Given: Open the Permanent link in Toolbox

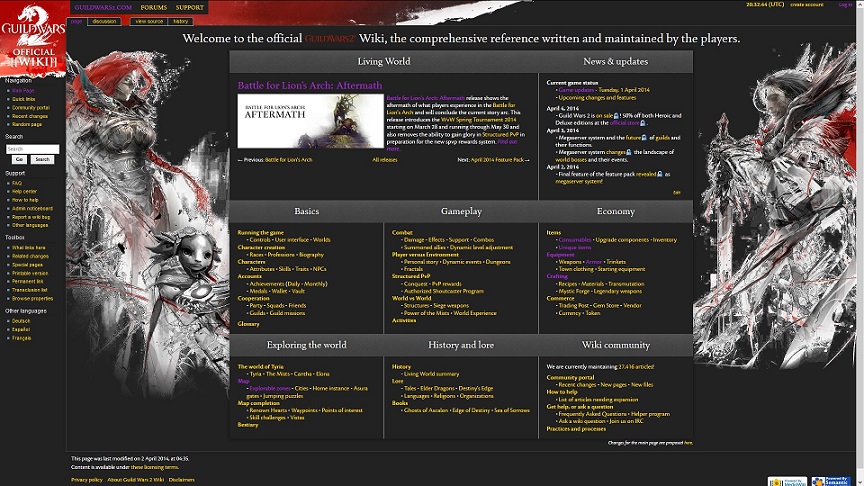Looking at the screenshot, I should point(28,282).
